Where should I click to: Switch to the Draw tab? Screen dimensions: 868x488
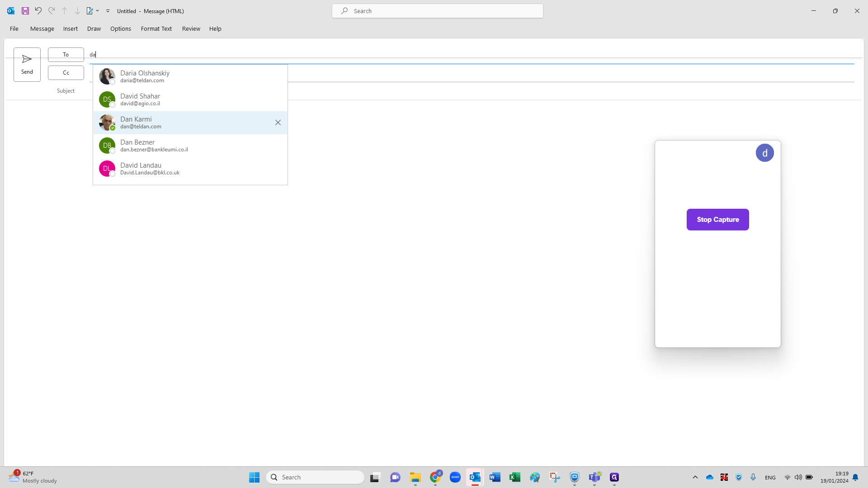coord(94,28)
